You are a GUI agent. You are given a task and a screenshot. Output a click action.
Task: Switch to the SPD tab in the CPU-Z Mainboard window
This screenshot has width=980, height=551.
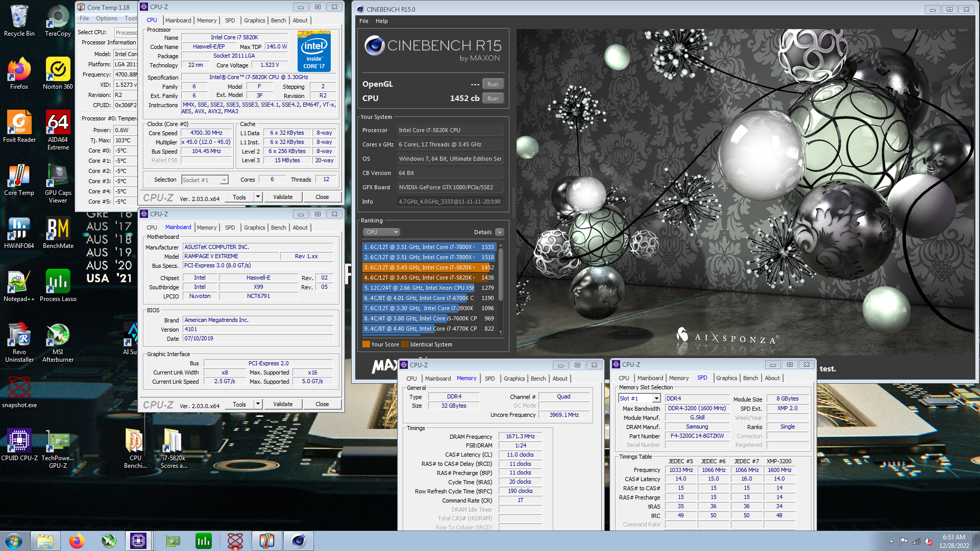coord(230,228)
